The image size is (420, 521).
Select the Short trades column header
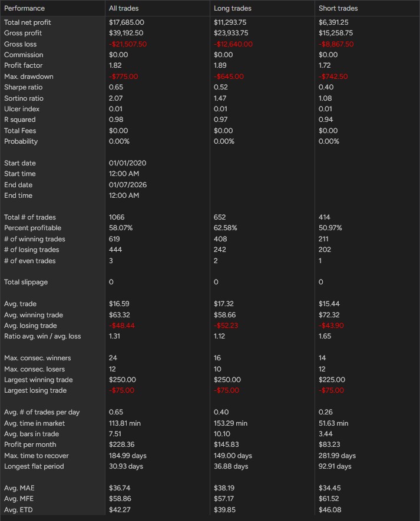(x=338, y=8)
